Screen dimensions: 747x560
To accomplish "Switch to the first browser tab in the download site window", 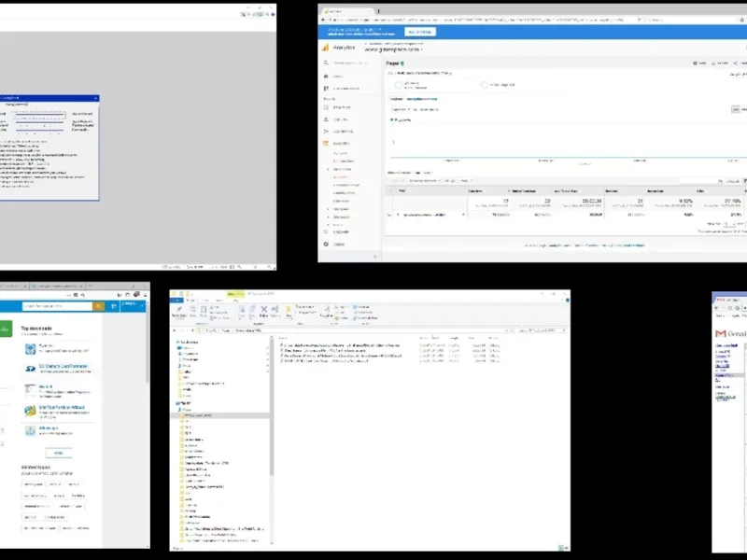I will 12,287.
